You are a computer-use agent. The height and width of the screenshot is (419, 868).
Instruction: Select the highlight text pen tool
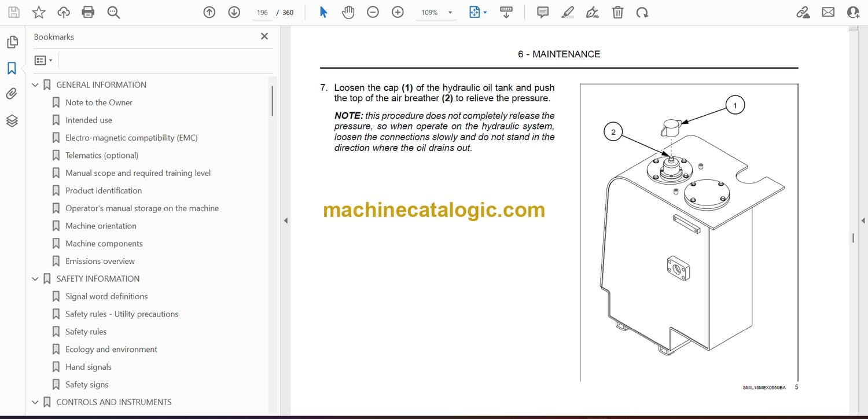click(568, 12)
